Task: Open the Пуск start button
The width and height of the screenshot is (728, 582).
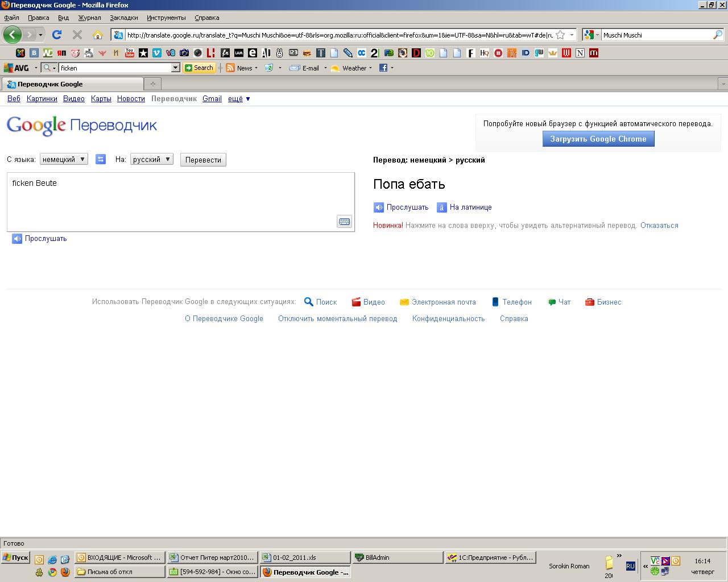Action: coord(15,558)
